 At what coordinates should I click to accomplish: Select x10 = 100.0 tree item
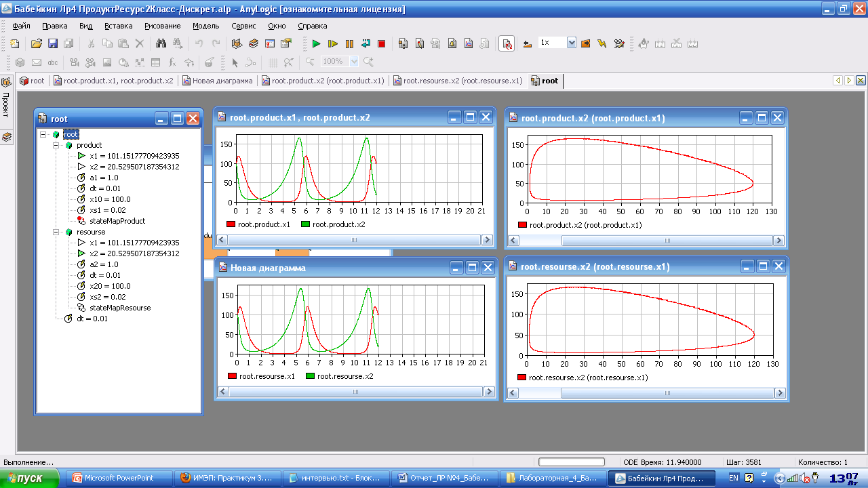coord(103,199)
